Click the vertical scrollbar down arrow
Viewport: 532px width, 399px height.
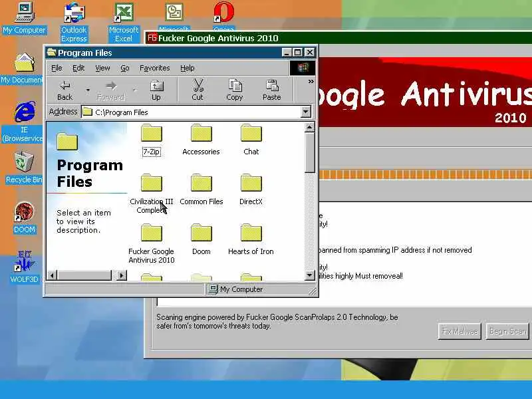[309, 275]
